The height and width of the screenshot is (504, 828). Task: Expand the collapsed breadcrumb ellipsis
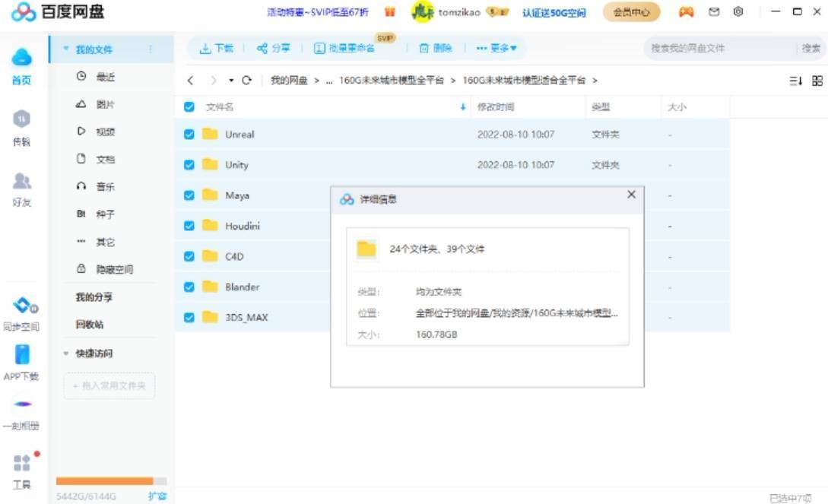tap(329, 81)
